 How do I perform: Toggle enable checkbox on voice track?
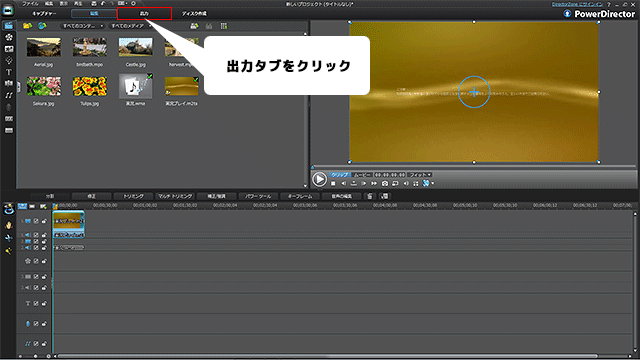pyautogui.click(x=36, y=324)
